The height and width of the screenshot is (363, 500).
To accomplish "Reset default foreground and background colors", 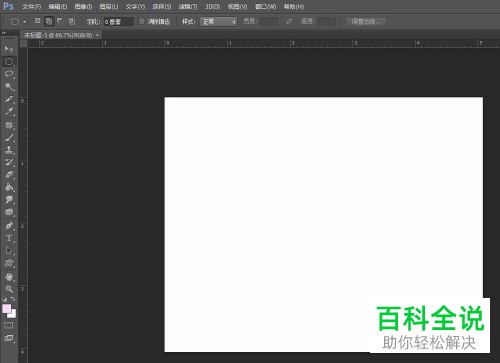I will pos(5,299).
